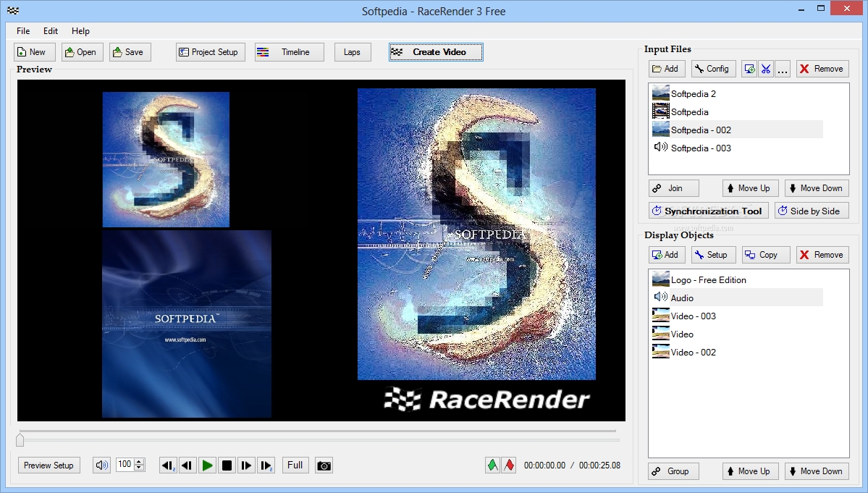Group the display objects

pyautogui.click(x=674, y=471)
